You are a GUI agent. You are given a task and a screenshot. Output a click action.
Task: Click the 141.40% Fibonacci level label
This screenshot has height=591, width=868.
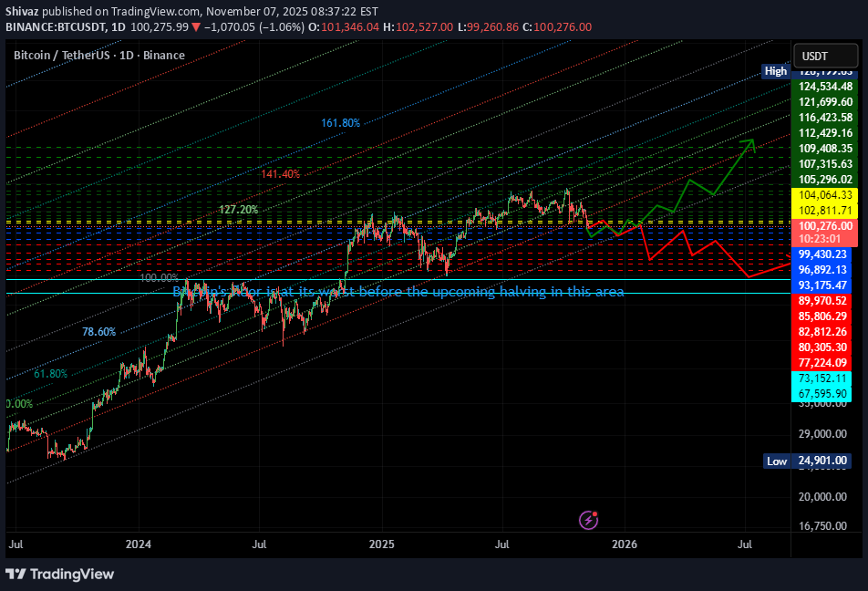(x=281, y=174)
